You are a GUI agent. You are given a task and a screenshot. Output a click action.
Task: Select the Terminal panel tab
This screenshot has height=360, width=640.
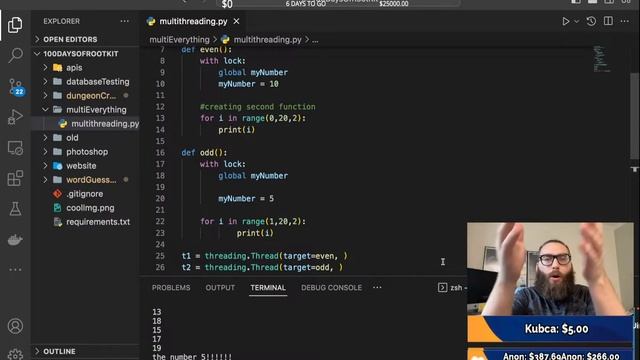pos(268,287)
